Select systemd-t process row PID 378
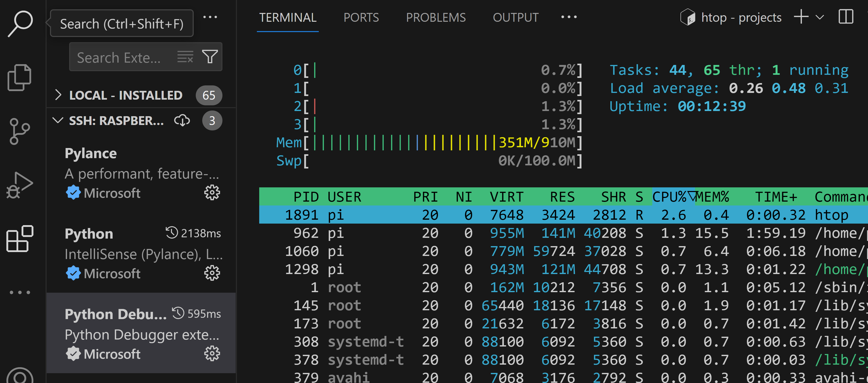The width and height of the screenshot is (868, 383). [x=563, y=360]
